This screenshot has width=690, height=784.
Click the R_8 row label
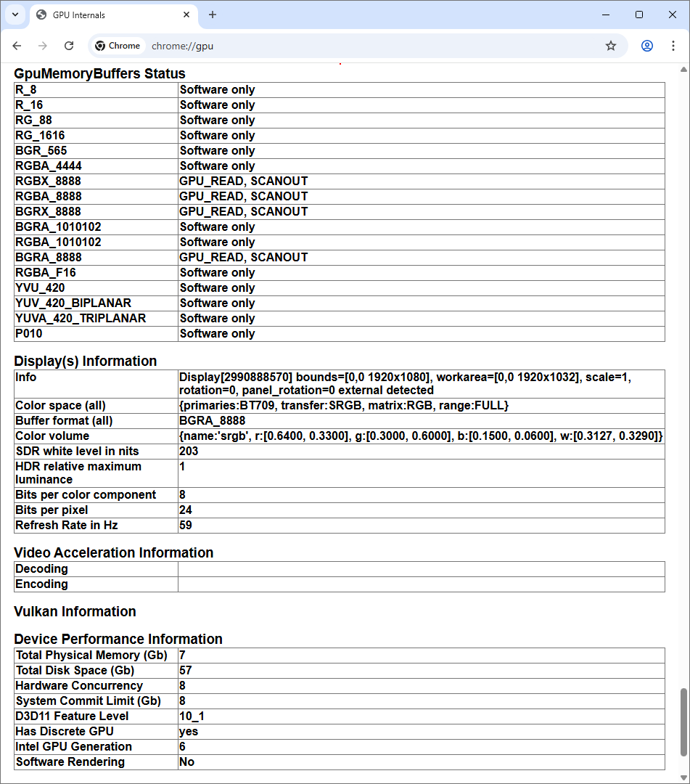coord(26,90)
